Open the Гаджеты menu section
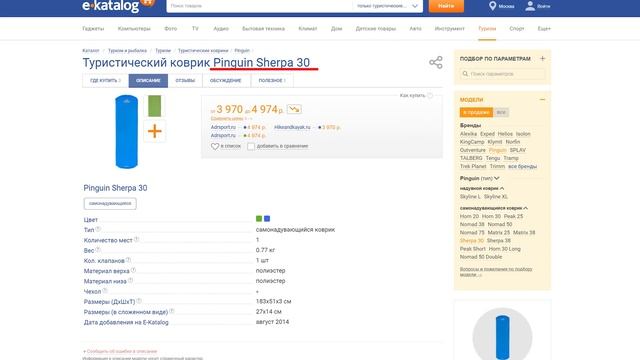Image resolution: width=640 pixels, height=360 pixels. (x=93, y=29)
